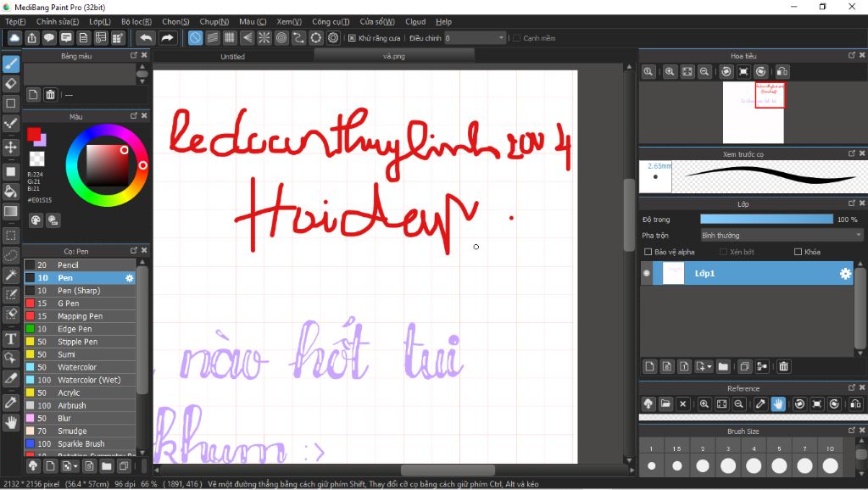868x490 pixels.
Task: Check Bảo vệ alpha option
Action: tap(648, 252)
